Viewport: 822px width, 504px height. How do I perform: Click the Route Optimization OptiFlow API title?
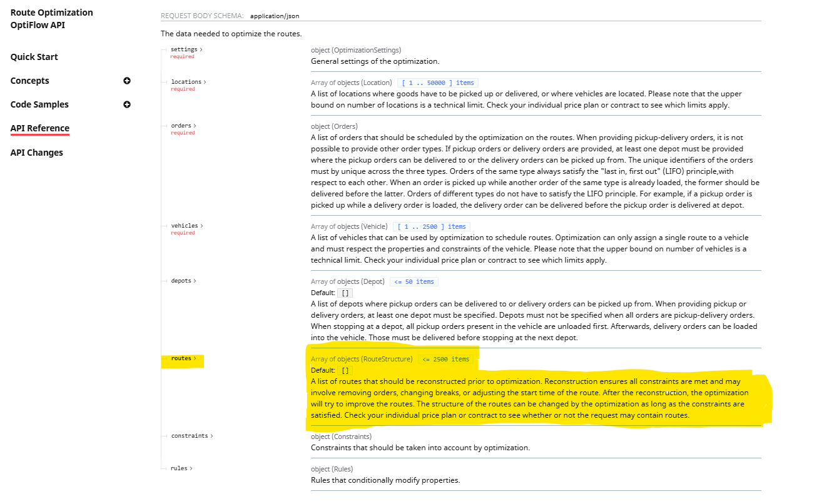tap(52, 19)
